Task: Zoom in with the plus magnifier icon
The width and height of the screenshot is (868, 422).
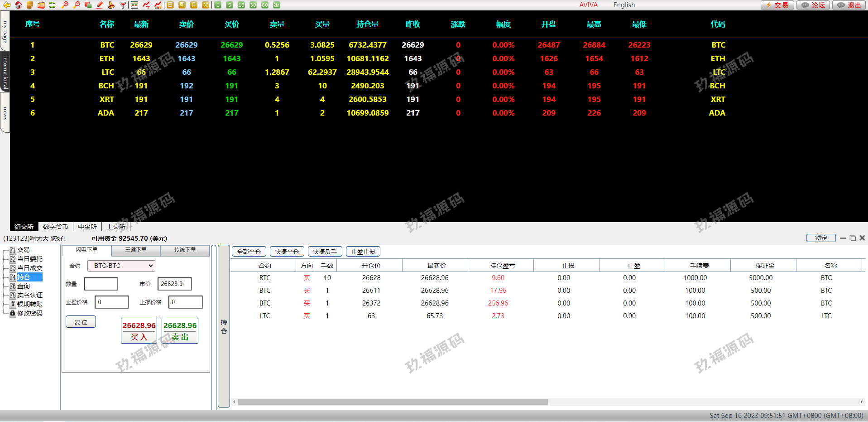Action: click(x=65, y=5)
